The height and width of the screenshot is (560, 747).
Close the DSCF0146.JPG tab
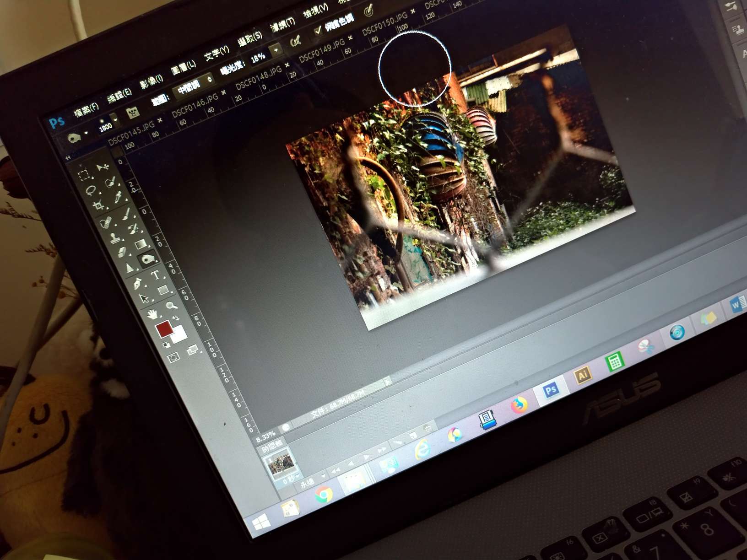tap(224, 93)
